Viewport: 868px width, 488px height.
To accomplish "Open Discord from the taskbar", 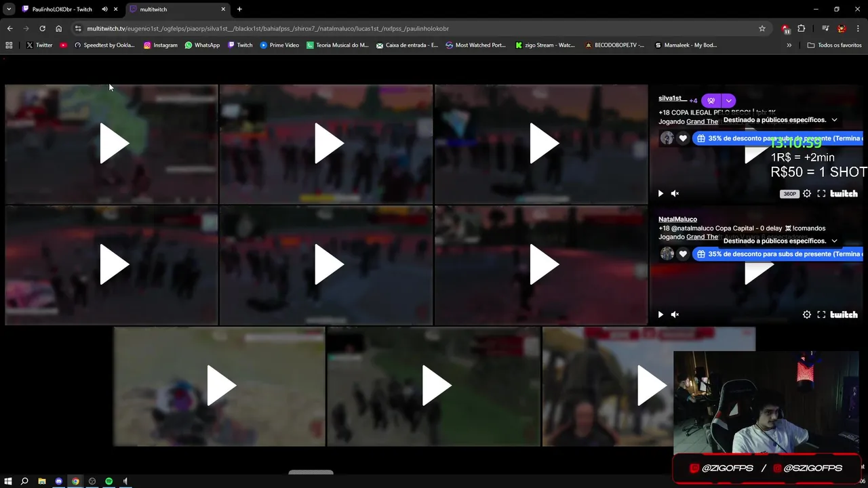I will (x=59, y=481).
